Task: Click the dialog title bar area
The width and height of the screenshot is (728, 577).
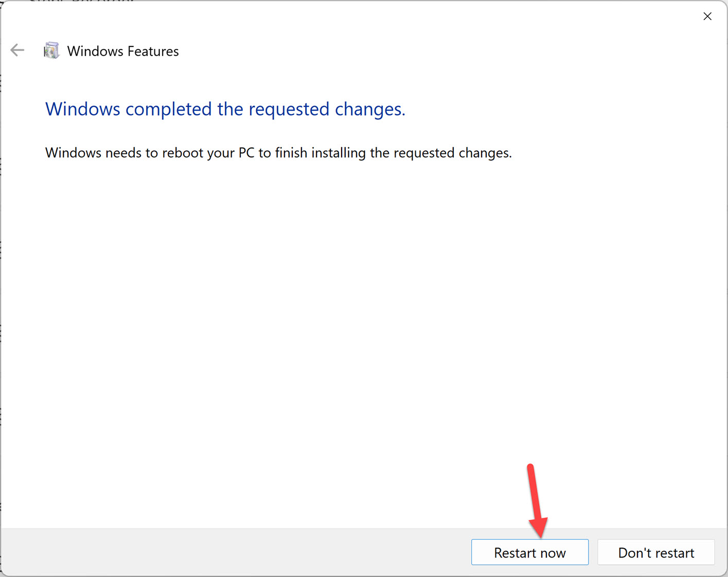Action: (360, 21)
